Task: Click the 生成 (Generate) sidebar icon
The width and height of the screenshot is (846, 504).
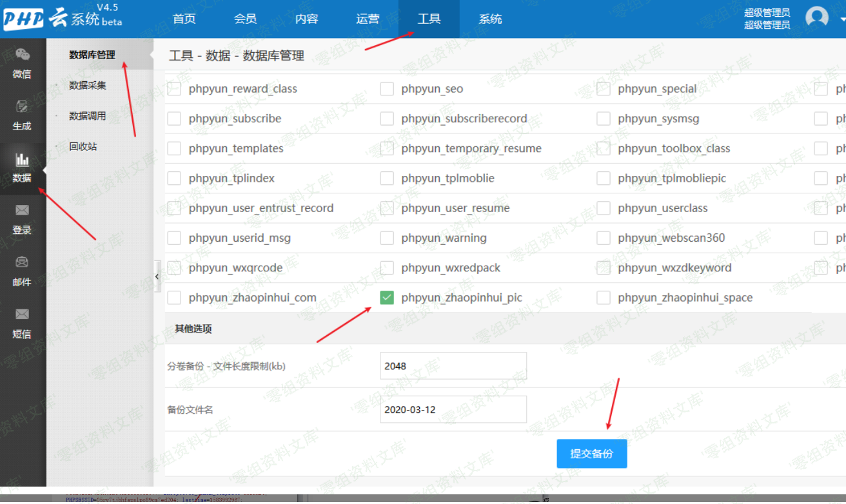Action: [22, 107]
